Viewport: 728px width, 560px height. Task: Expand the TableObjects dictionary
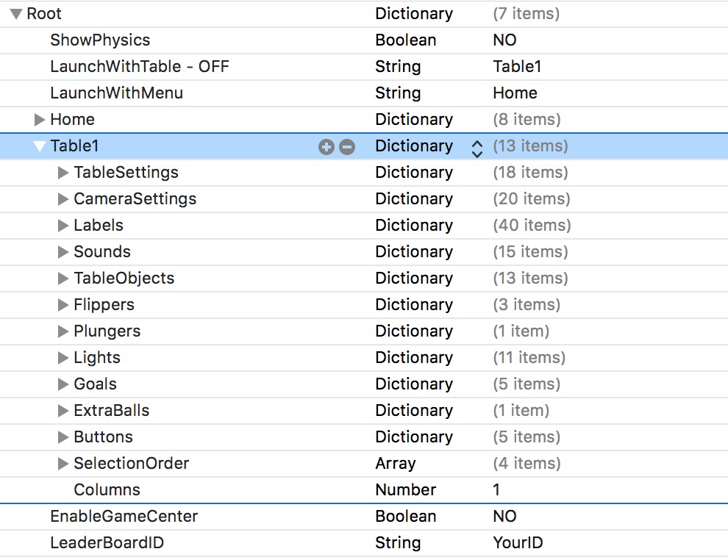click(63, 278)
